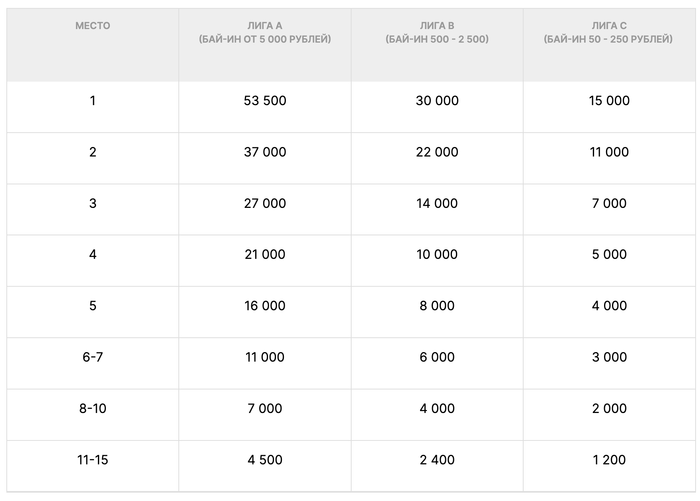Select the place 8-10 row label

coord(92,409)
